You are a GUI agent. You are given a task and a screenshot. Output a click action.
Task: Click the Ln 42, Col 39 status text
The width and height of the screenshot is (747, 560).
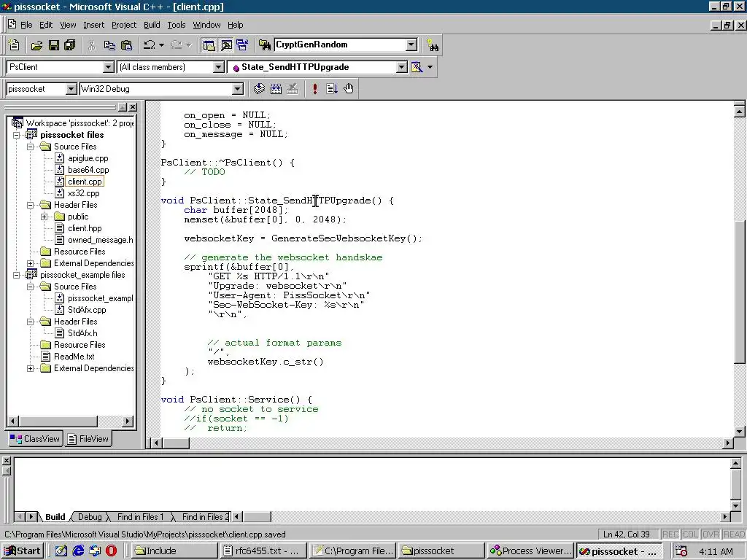pyautogui.click(x=626, y=534)
